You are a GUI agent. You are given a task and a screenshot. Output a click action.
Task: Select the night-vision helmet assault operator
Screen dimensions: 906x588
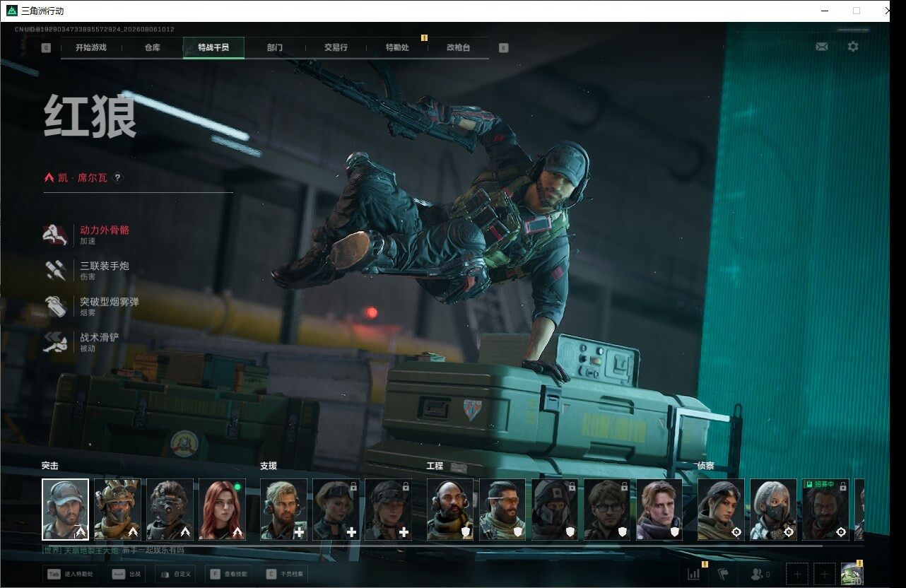pos(170,510)
